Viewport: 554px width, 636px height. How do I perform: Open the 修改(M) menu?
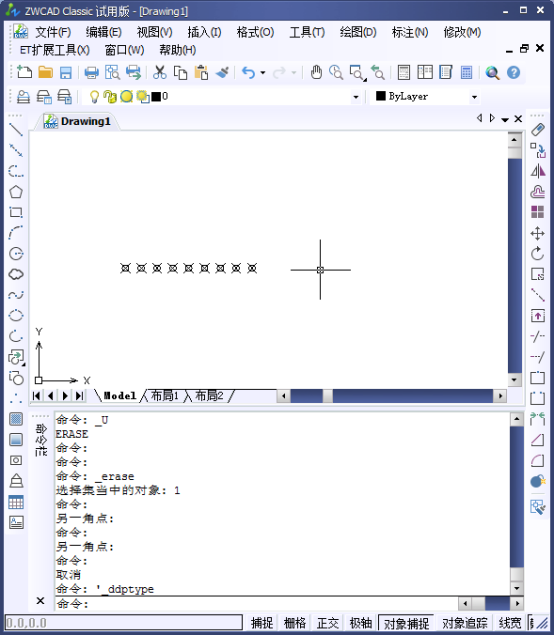pyautogui.click(x=462, y=32)
